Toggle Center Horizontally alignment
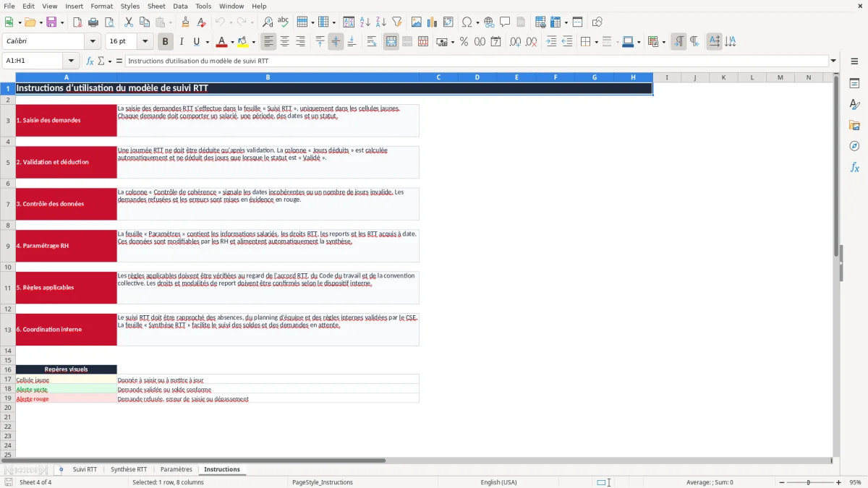This screenshot has width=868, height=488. click(284, 42)
